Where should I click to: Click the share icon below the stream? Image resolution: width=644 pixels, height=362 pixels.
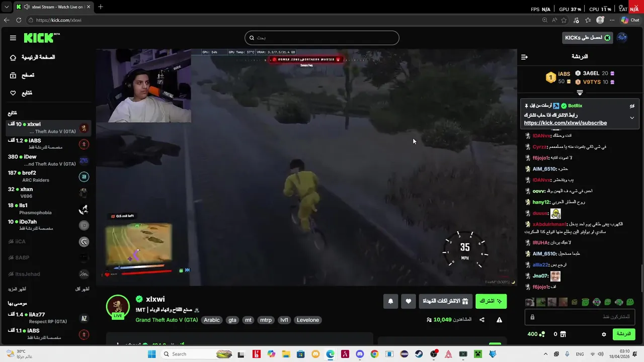pos(482,320)
